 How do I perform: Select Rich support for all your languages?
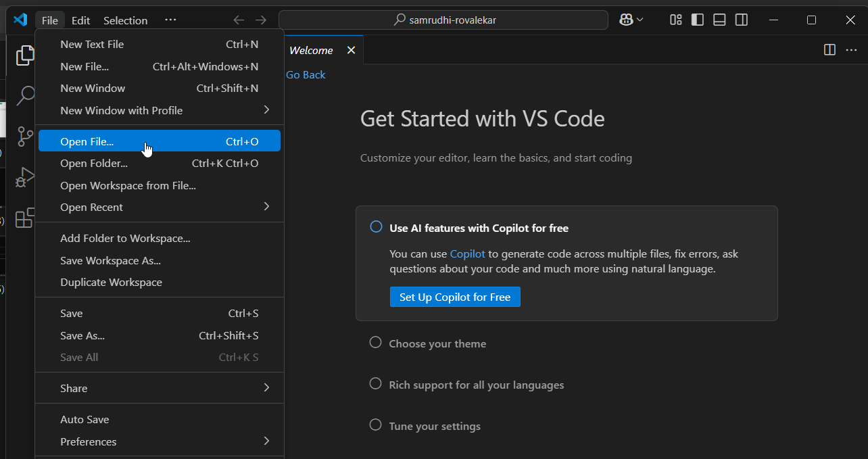point(476,385)
